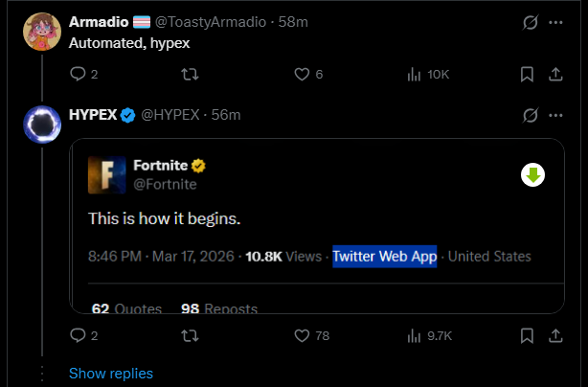The image size is (588, 387).
Task: Share HYPEX's tweet
Action: click(x=555, y=335)
